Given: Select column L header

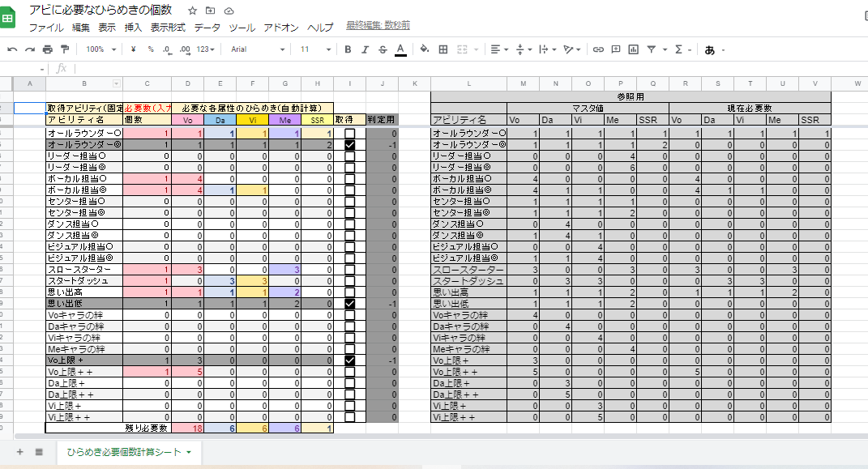Looking at the screenshot, I should point(469,83).
